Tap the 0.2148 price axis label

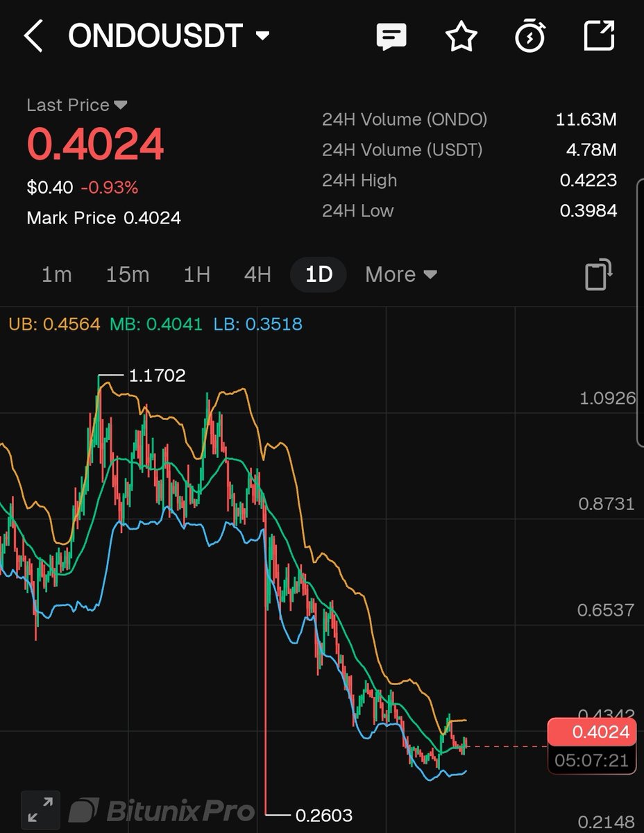(607, 823)
